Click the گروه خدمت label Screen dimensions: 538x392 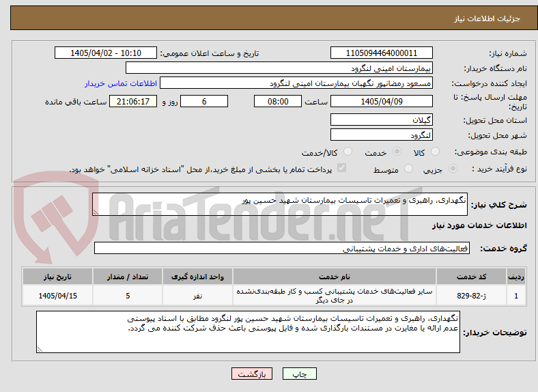tap(503, 249)
